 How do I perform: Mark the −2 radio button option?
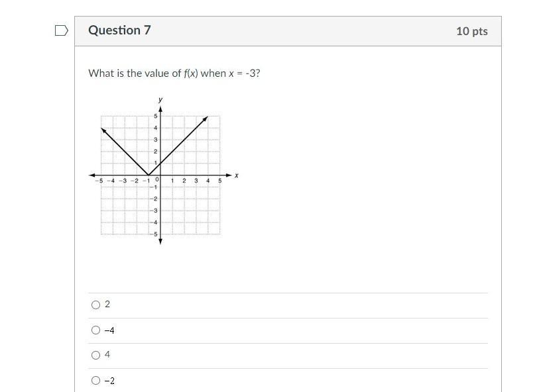point(96,381)
